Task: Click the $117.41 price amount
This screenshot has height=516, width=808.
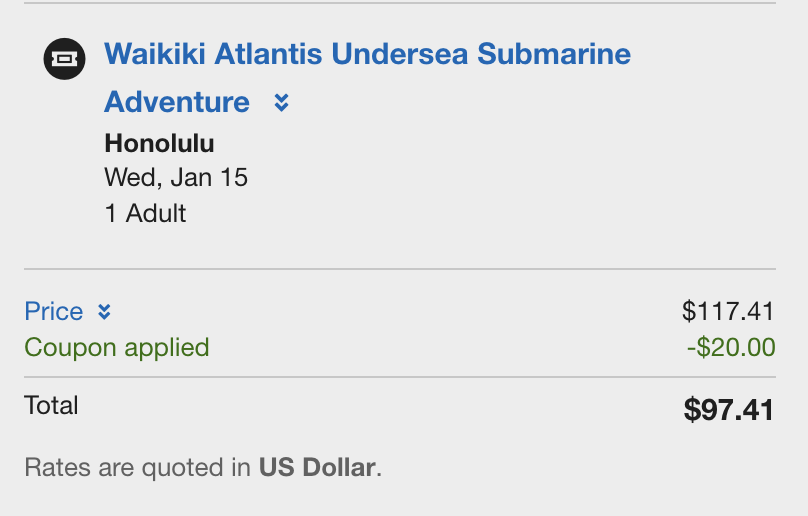Action: 728,311
